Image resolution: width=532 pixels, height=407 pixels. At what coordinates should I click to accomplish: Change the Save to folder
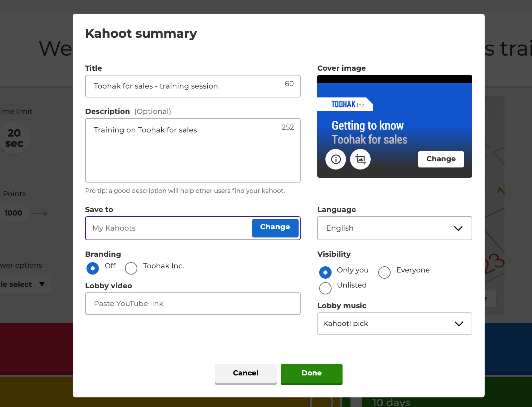(x=275, y=228)
